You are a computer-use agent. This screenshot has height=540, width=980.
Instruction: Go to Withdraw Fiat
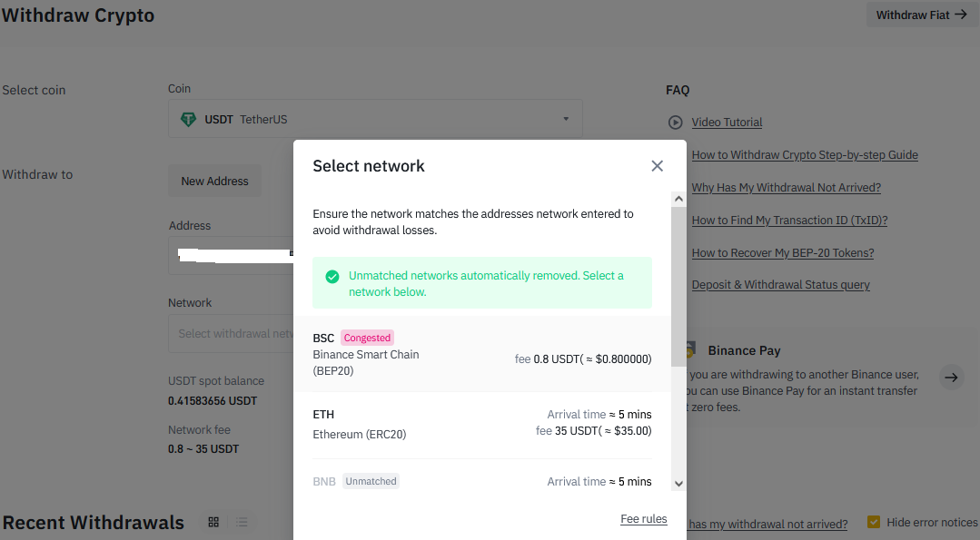point(920,15)
